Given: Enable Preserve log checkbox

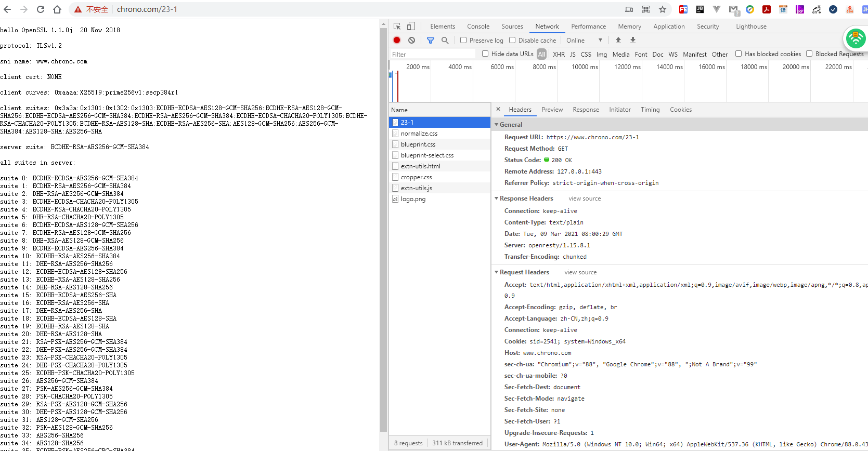Looking at the screenshot, I should point(463,40).
